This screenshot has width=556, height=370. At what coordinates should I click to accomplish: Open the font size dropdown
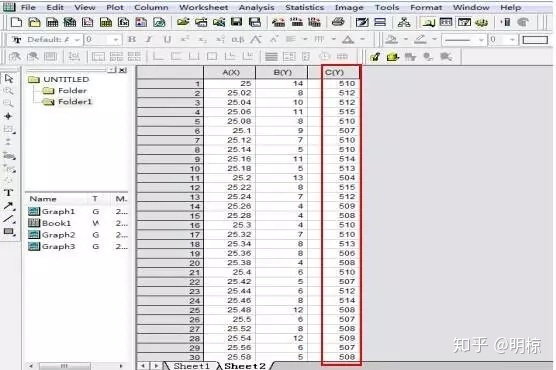click(x=116, y=40)
